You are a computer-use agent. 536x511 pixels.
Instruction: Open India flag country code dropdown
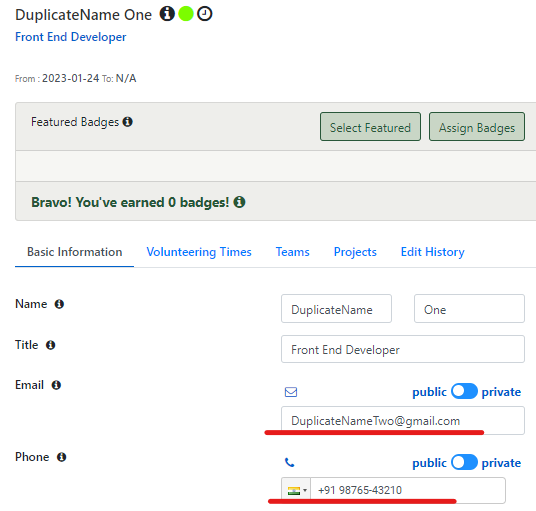[x=296, y=490]
